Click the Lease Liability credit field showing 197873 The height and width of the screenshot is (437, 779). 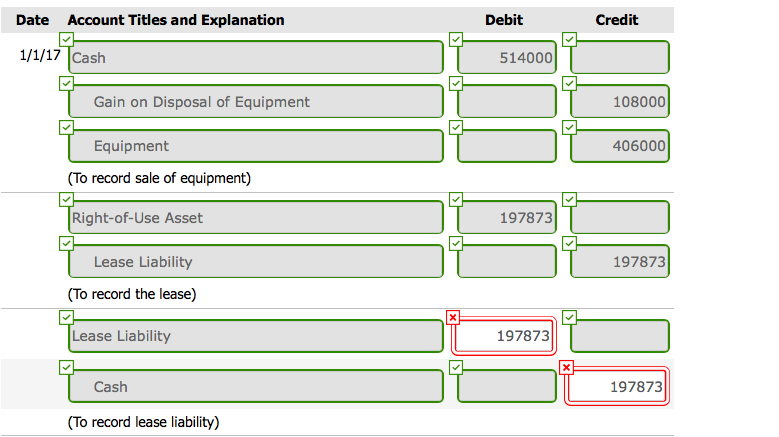[x=620, y=261]
